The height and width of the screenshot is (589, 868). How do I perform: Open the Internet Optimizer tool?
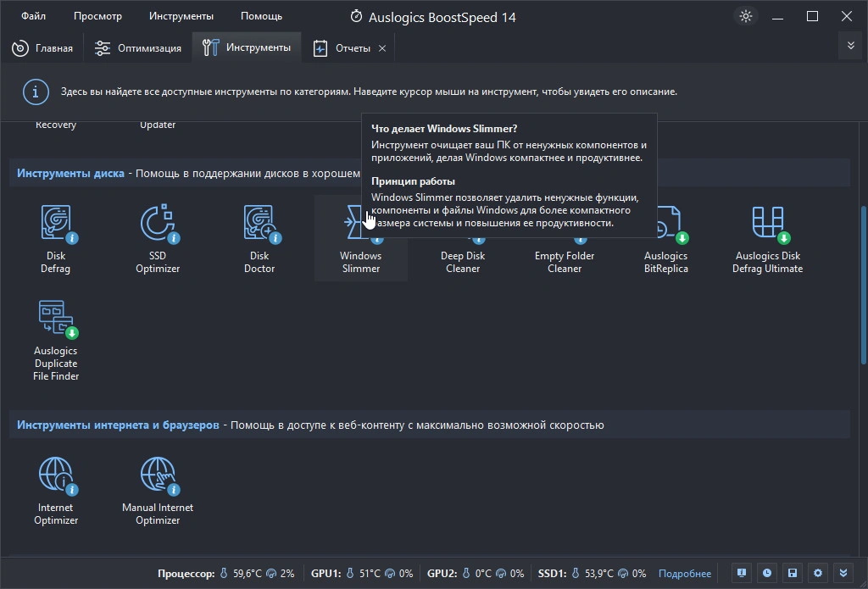click(x=56, y=490)
